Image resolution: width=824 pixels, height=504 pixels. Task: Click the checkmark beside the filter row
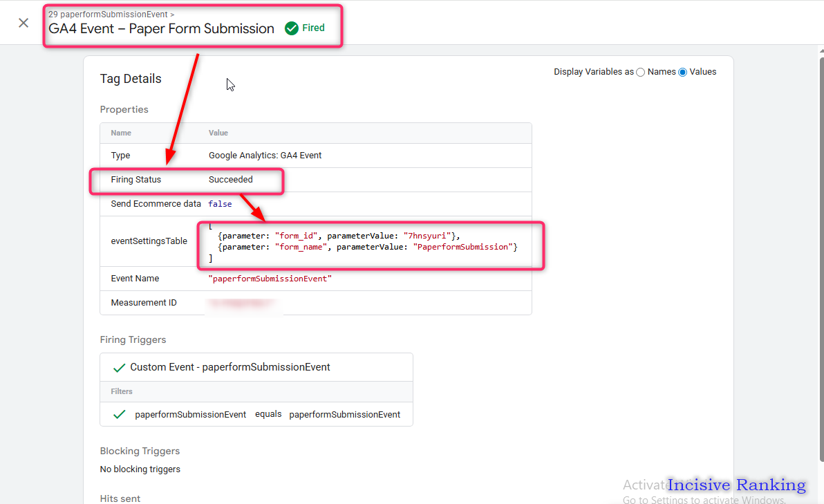120,415
